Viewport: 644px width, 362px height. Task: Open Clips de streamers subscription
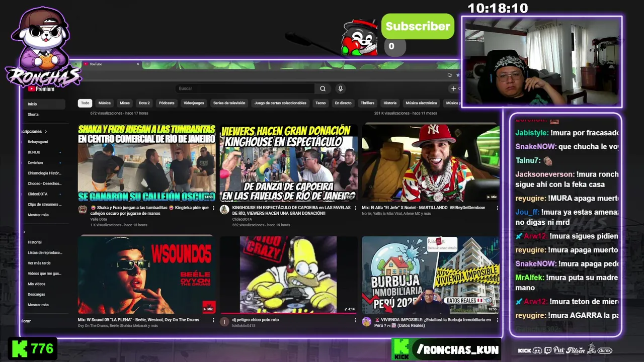click(x=43, y=205)
